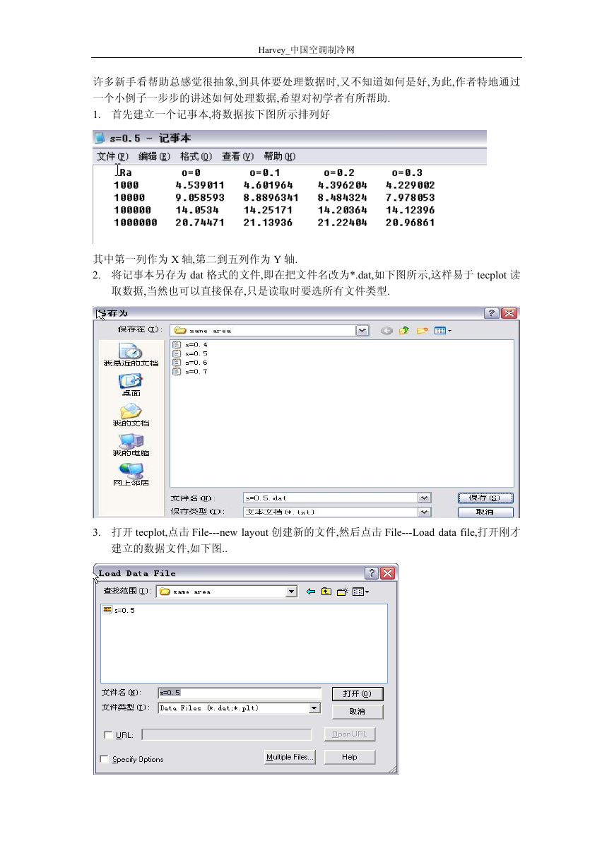
Task: Open the 格式 menu in Notepad
Action: coord(195,156)
